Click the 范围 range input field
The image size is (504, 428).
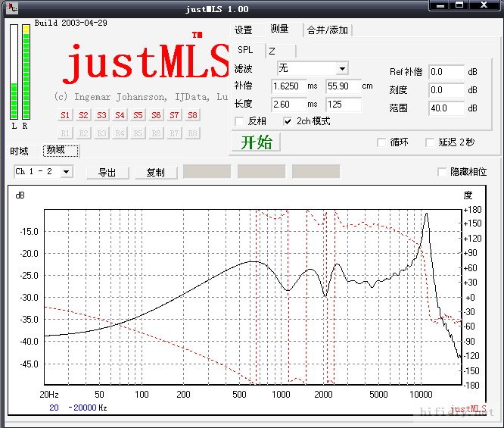(445, 108)
